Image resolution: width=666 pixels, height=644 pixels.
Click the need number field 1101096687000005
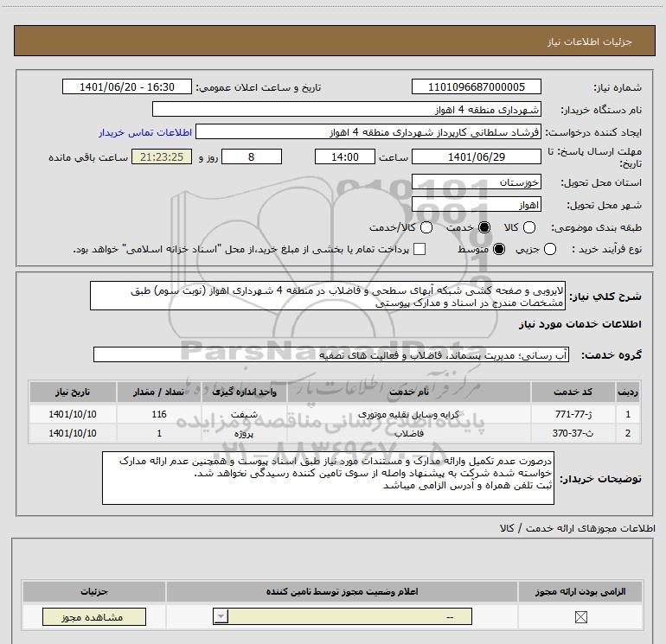(476, 86)
